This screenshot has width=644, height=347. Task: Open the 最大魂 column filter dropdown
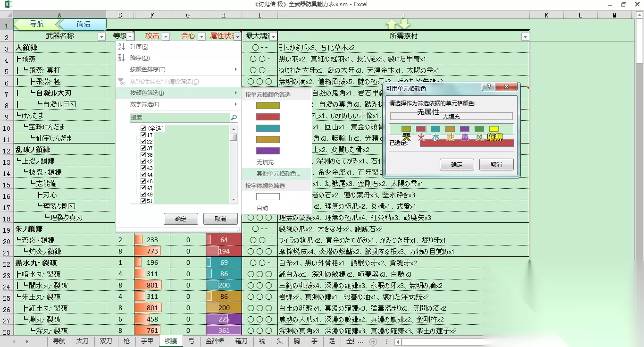click(273, 36)
